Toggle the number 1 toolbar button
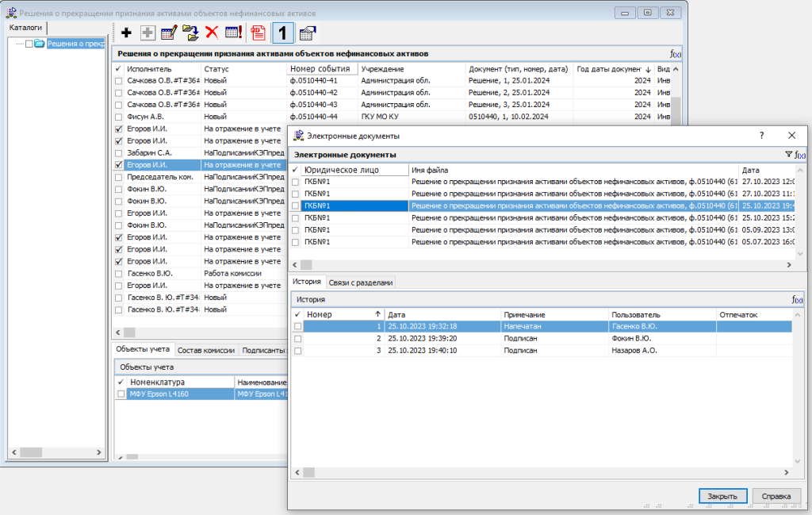 click(x=282, y=33)
